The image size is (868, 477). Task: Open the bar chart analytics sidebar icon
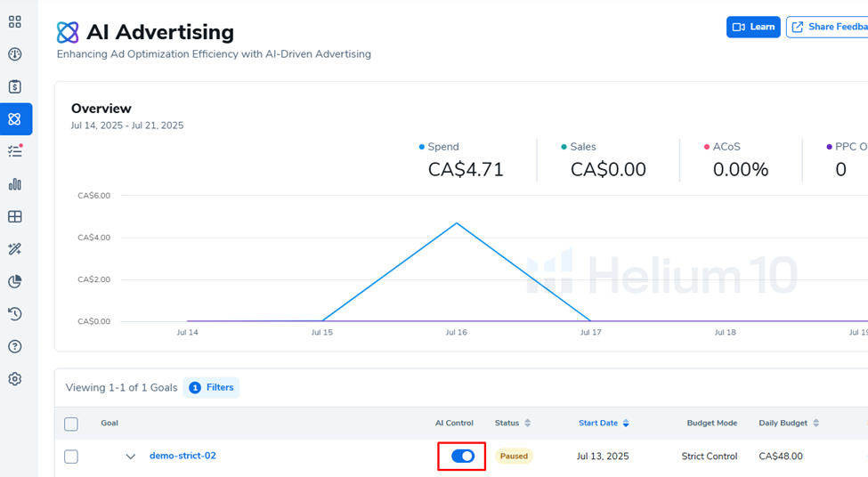point(14,184)
